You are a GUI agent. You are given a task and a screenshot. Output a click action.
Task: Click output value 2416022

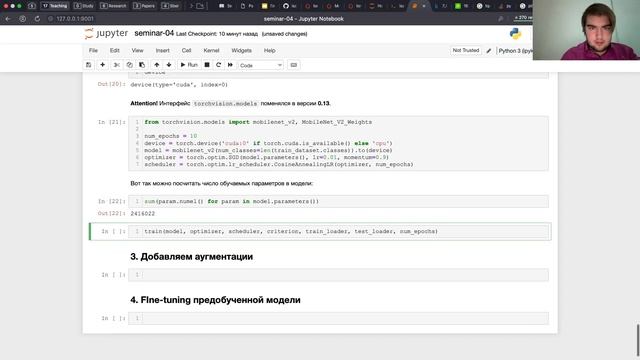point(142,213)
